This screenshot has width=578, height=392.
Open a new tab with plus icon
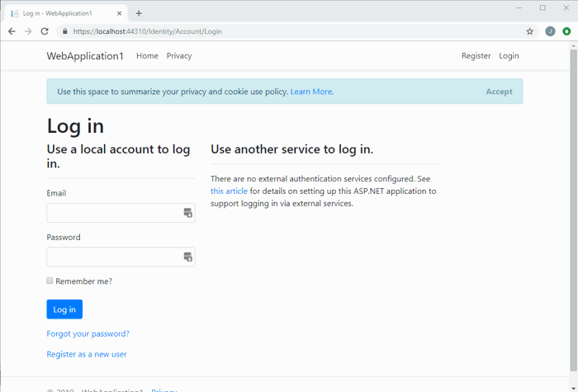click(139, 13)
